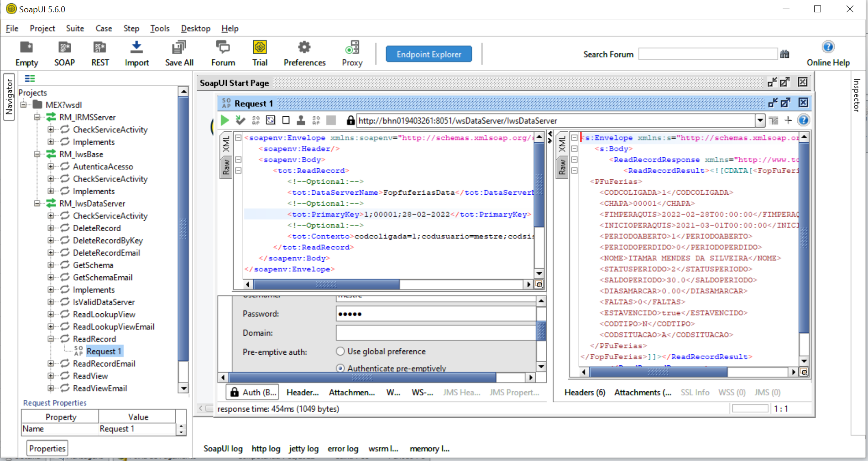Open the Inspector side tab
This screenshot has height=461, width=868.
857,95
